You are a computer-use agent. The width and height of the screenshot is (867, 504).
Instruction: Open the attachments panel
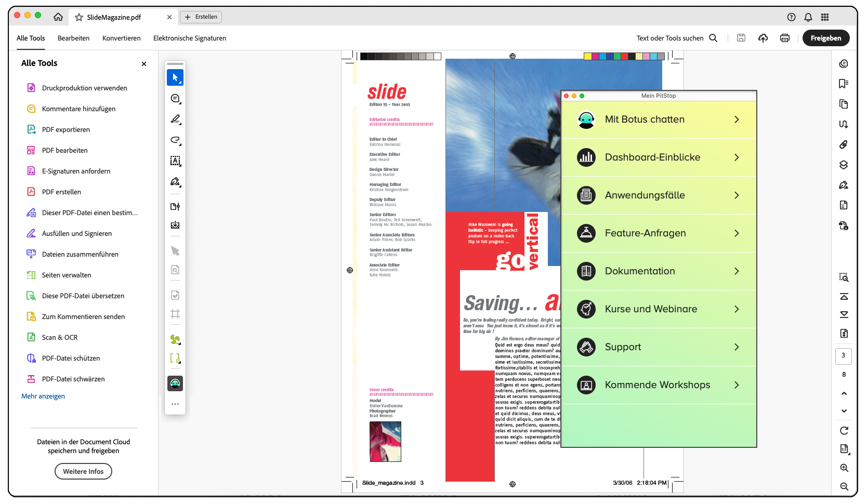844,145
